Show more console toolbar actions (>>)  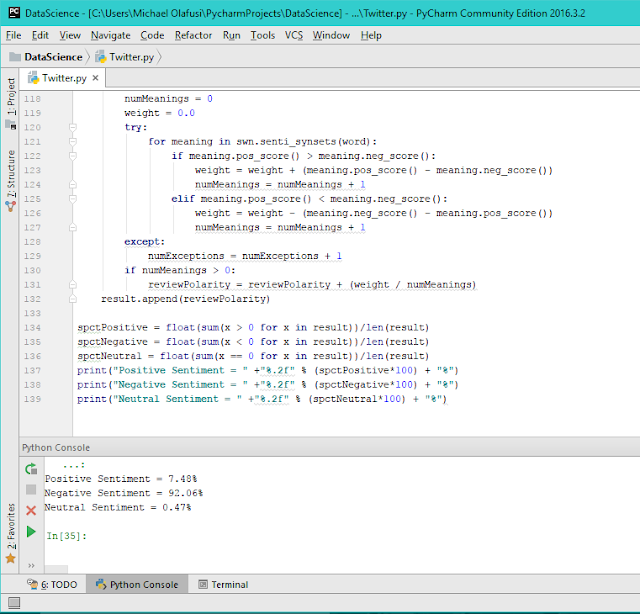pos(31,565)
